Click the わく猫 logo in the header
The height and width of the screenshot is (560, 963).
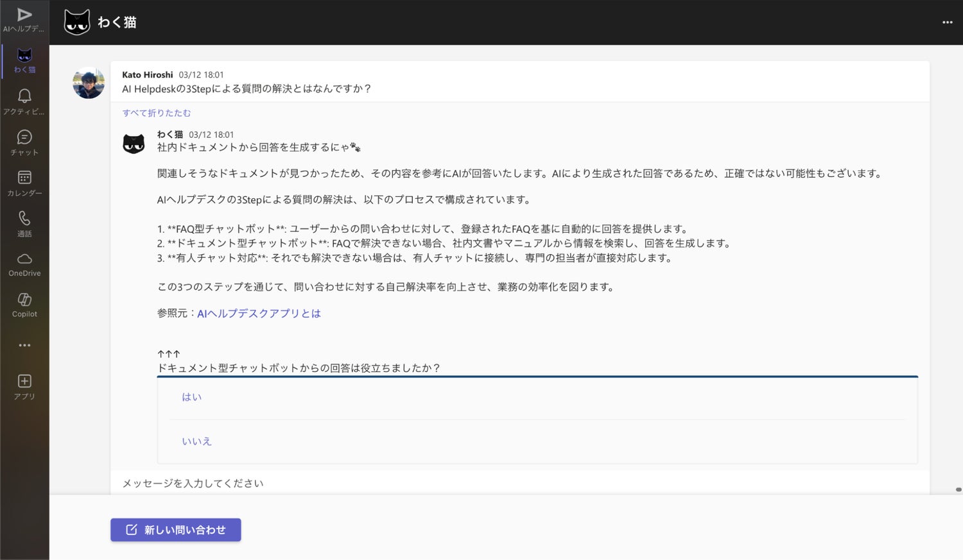77,22
